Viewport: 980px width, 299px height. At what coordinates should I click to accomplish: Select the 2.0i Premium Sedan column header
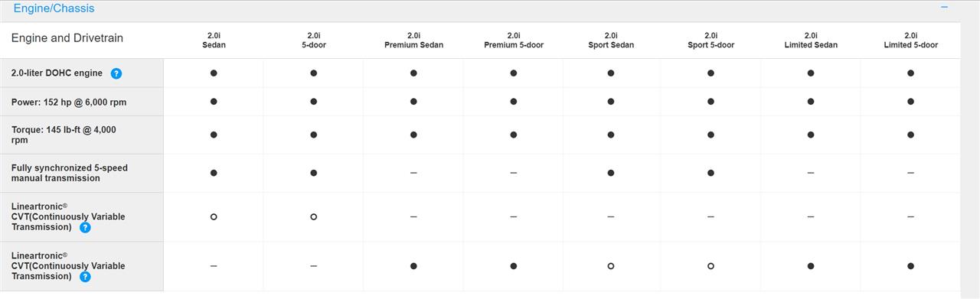click(x=413, y=40)
